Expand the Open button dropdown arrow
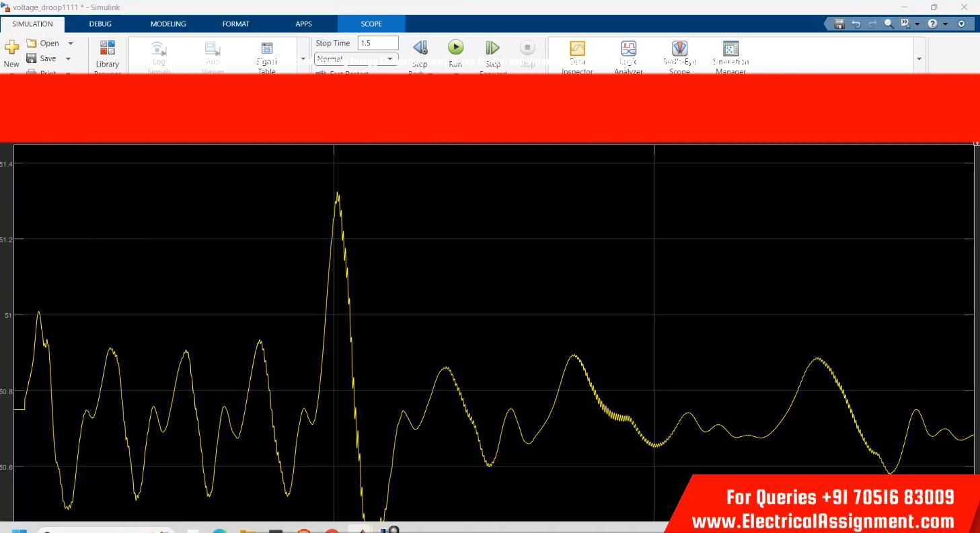 (x=71, y=43)
